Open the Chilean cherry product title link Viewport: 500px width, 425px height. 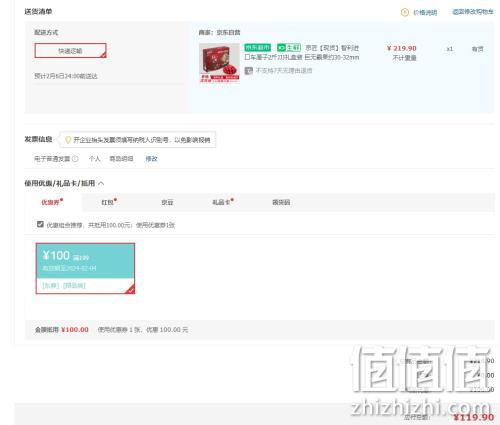(x=302, y=52)
